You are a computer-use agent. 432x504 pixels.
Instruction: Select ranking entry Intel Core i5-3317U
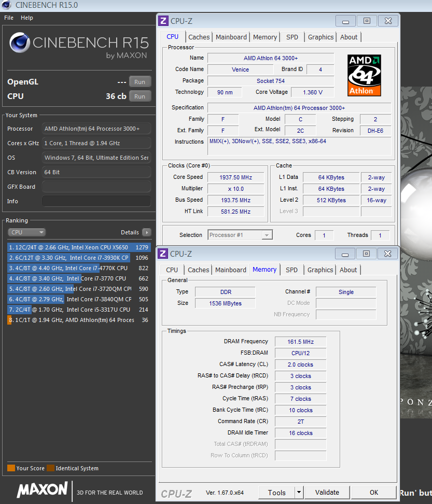click(79, 310)
